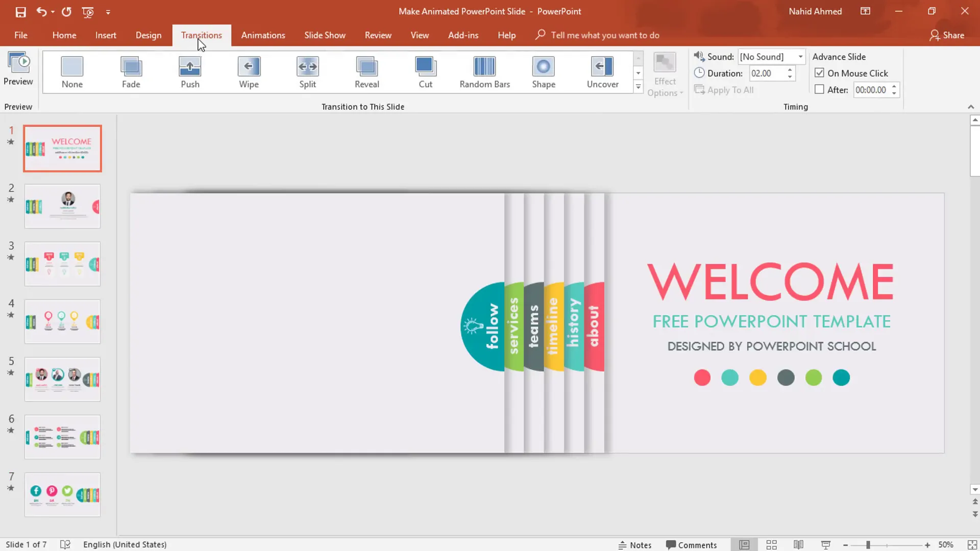
Task: Click Apply To All button
Action: click(724, 90)
